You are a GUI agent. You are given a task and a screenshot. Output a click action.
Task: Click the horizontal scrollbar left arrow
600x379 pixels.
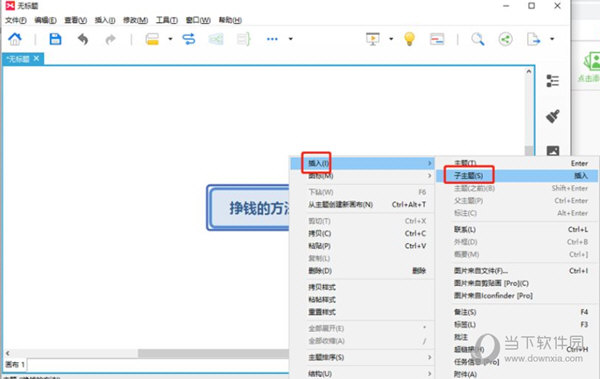[8, 353]
